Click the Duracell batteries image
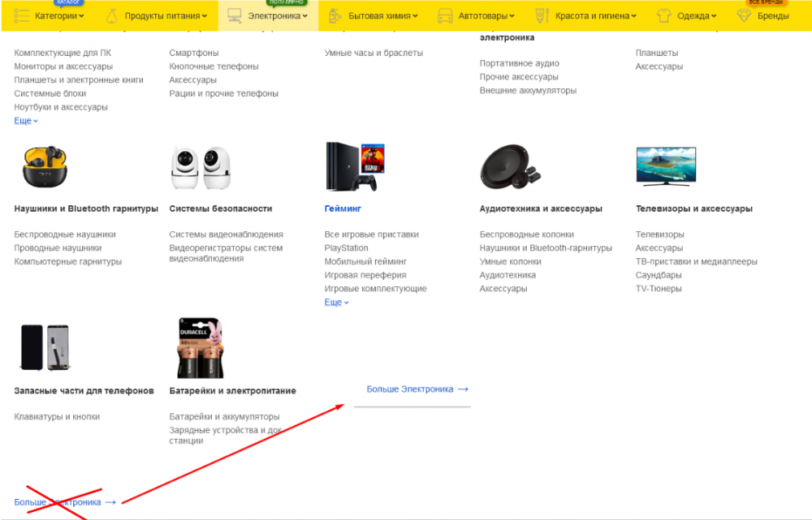812x520 pixels. [x=200, y=349]
